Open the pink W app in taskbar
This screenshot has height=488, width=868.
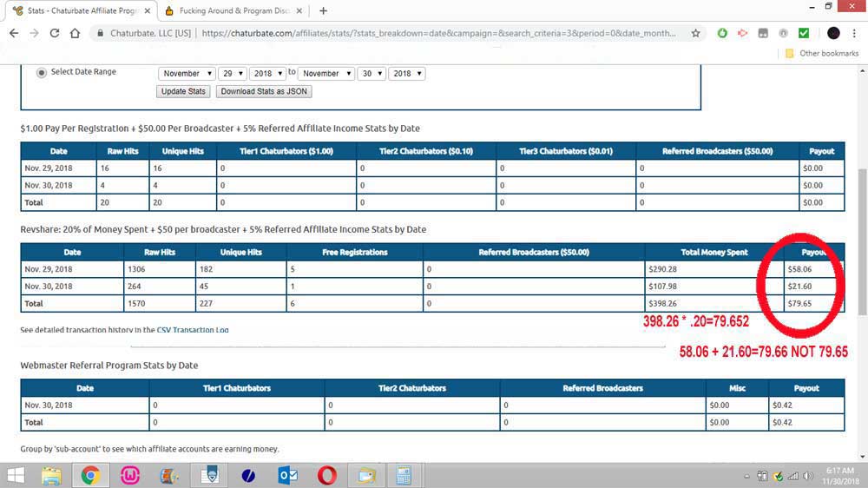pyautogui.click(x=129, y=475)
